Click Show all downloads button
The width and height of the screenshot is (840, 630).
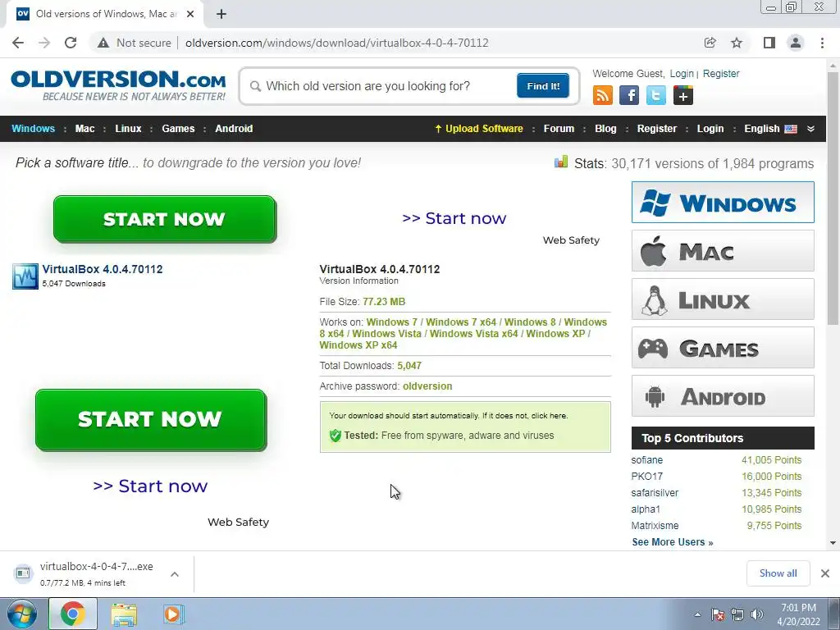pos(778,573)
